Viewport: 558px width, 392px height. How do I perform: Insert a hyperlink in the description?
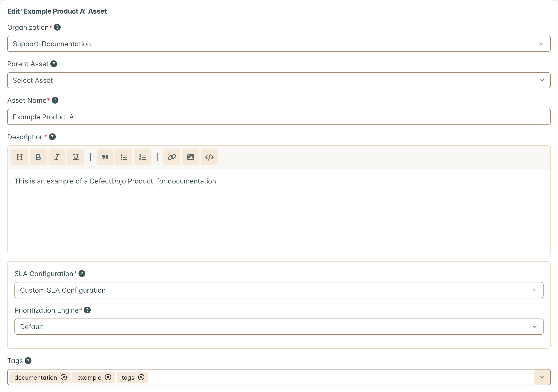(172, 157)
